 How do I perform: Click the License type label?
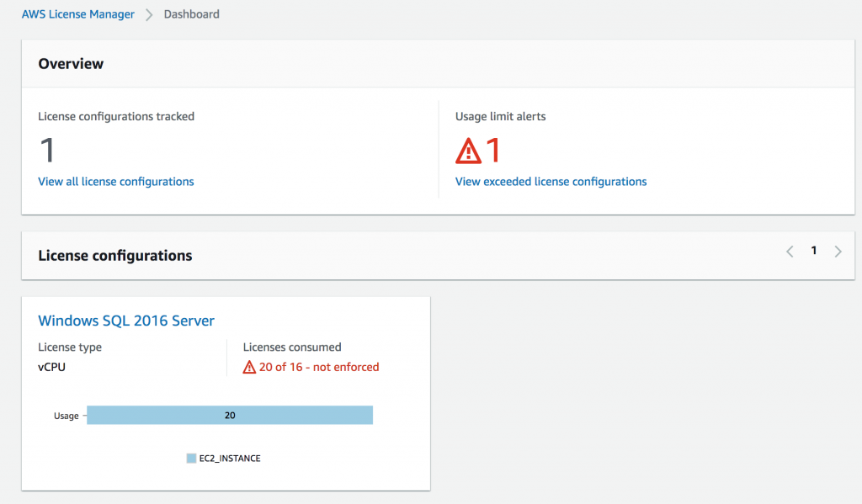70,347
